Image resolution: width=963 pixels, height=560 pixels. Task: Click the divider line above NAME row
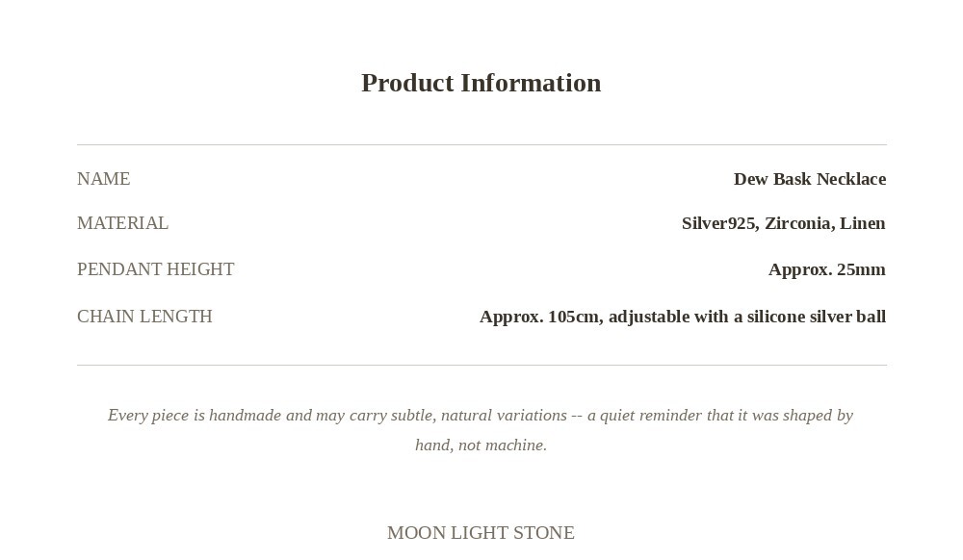481,144
